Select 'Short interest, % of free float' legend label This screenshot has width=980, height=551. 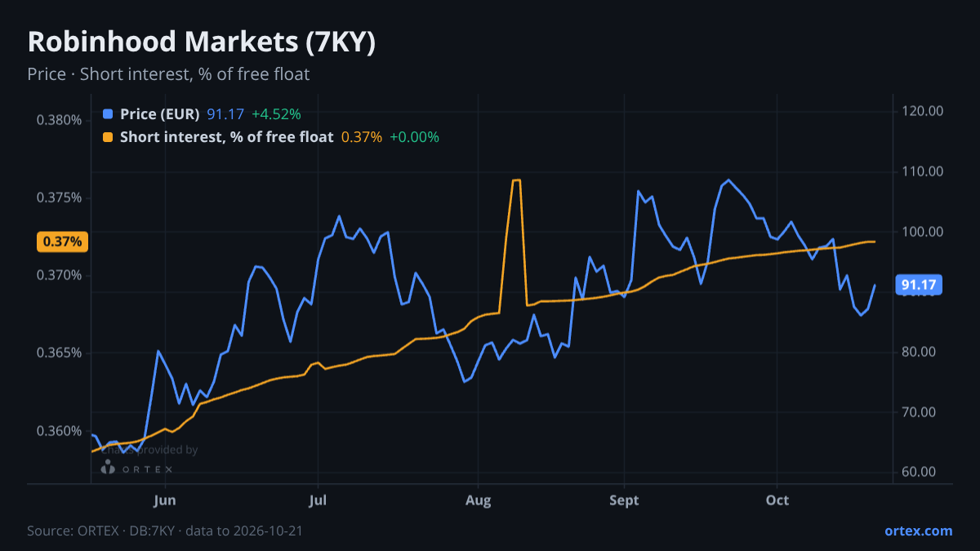tap(226, 137)
